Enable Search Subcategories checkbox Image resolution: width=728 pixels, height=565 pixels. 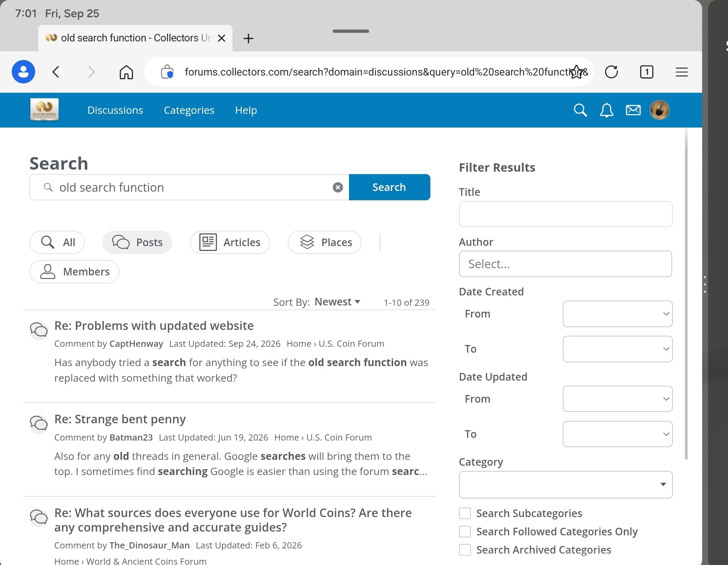point(465,513)
